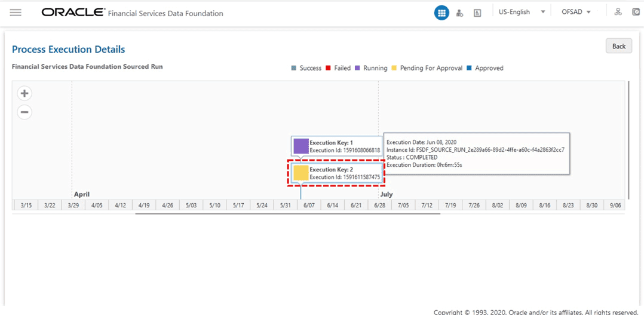Screen dimensions: 644x315
Task: Click the Approved legend blue swatch
Action: pyautogui.click(x=470, y=68)
